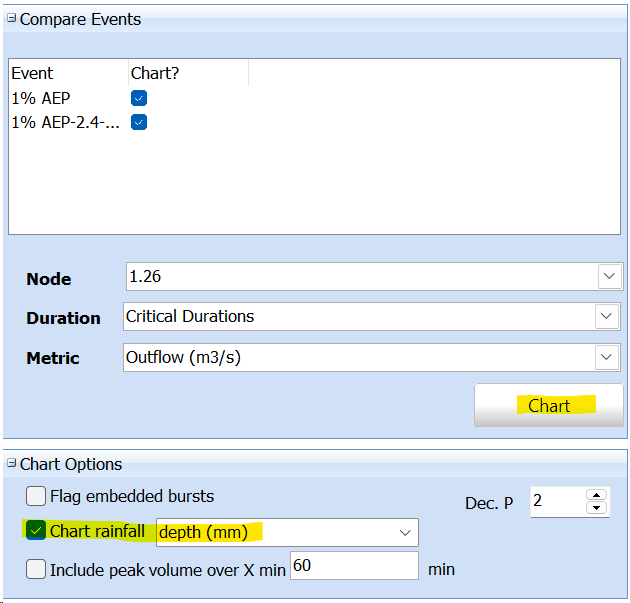Open the Node dropdown list
The width and height of the screenshot is (630, 603).
(608, 277)
